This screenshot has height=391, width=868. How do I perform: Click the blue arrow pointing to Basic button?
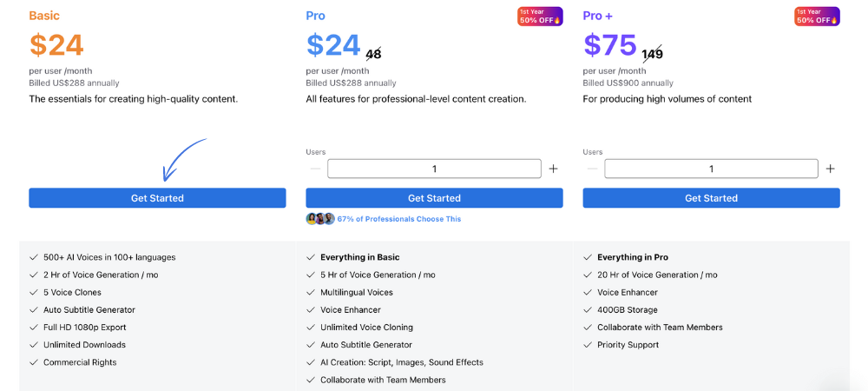tap(182, 160)
